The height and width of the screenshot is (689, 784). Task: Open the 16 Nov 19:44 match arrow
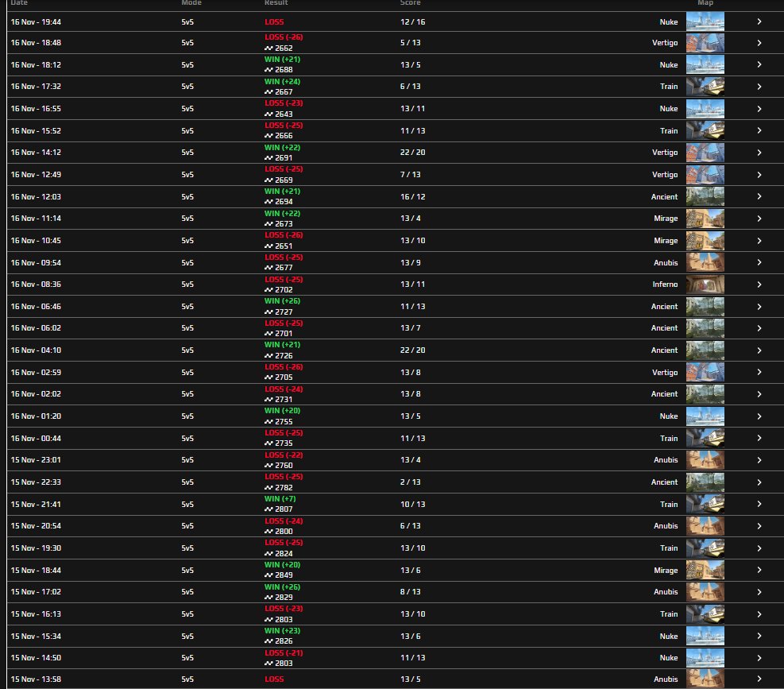click(x=759, y=22)
